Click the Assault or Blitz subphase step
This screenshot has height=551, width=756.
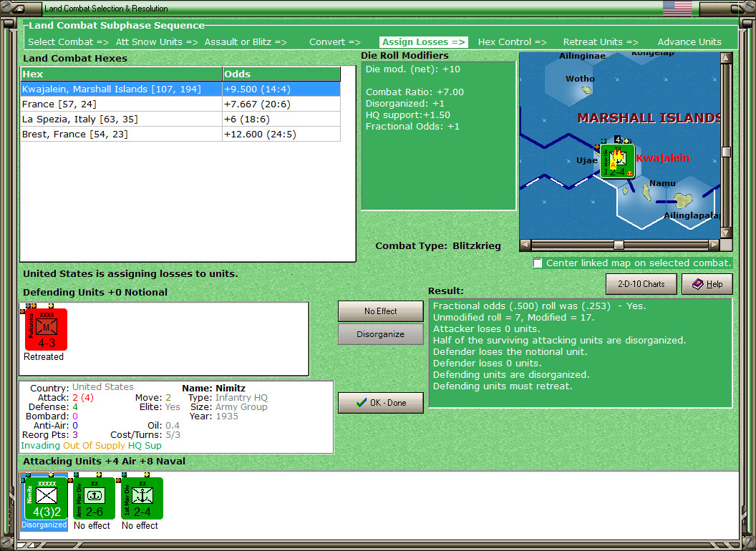[x=246, y=42]
